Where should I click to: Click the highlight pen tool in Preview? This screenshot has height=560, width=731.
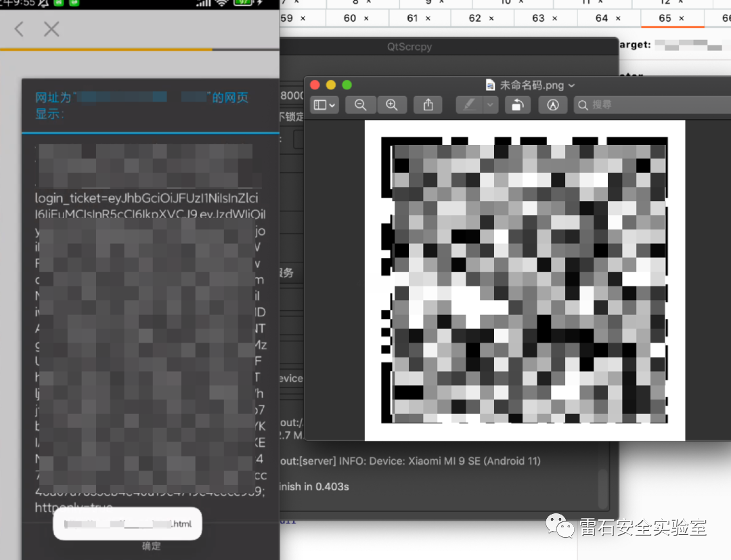click(470, 105)
